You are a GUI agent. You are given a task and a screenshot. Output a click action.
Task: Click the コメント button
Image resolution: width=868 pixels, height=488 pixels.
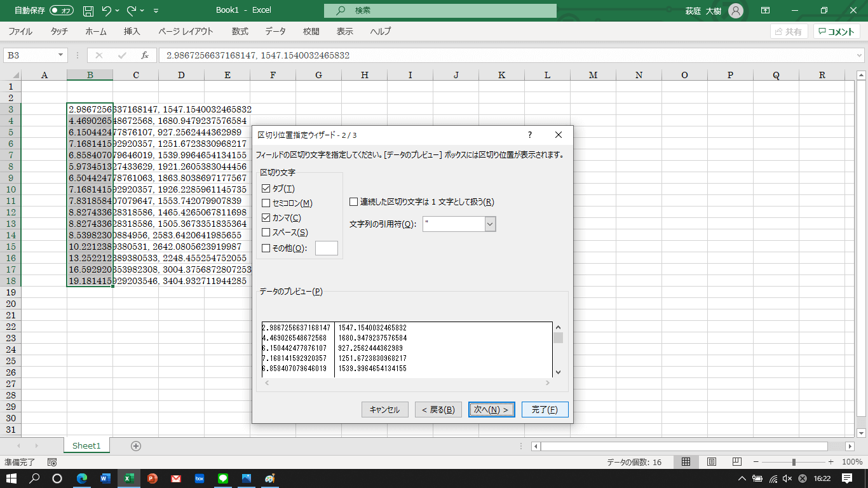pyautogui.click(x=836, y=31)
